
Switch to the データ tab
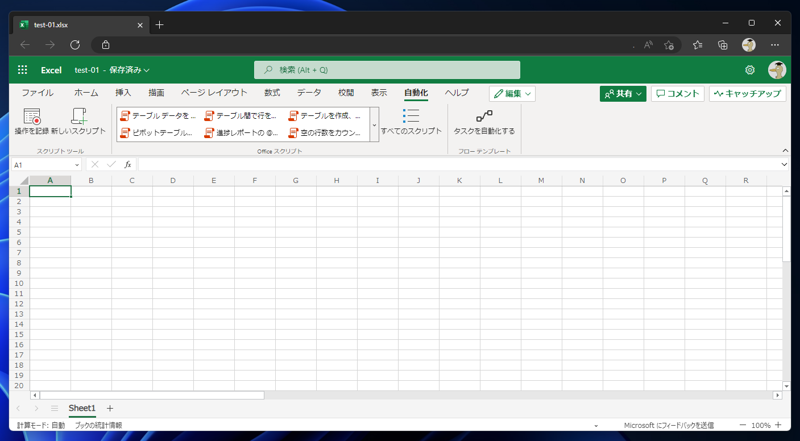pyautogui.click(x=309, y=92)
